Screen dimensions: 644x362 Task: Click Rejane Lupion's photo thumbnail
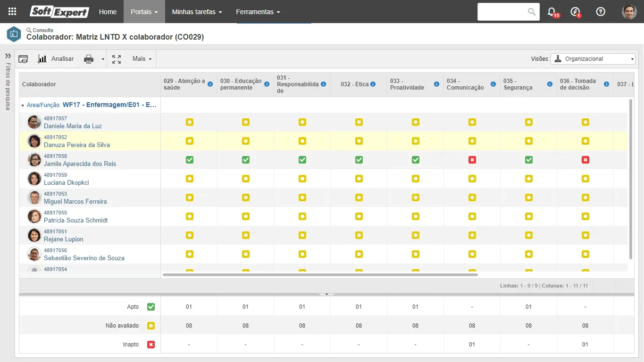(x=34, y=235)
